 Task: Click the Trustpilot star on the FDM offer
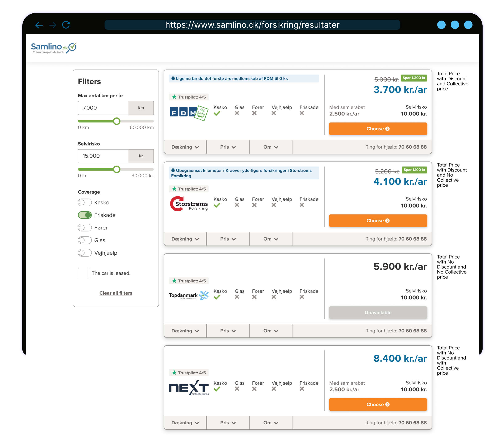174,97
